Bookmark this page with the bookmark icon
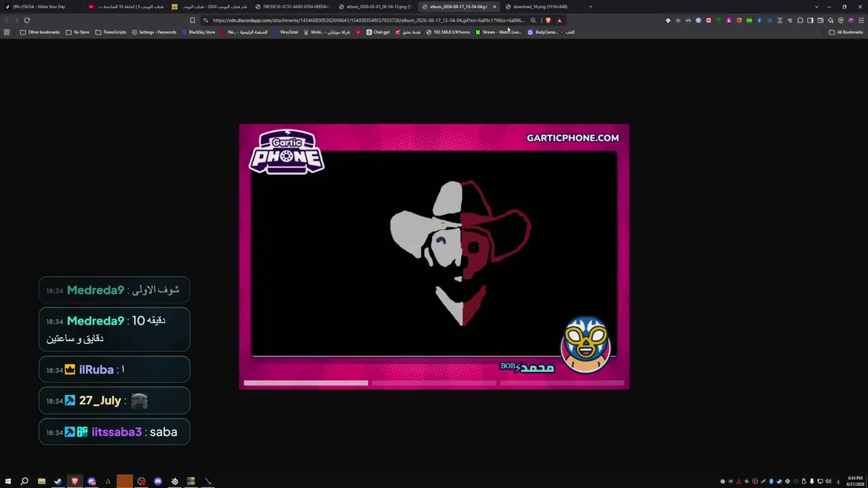 tap(193, 20)
